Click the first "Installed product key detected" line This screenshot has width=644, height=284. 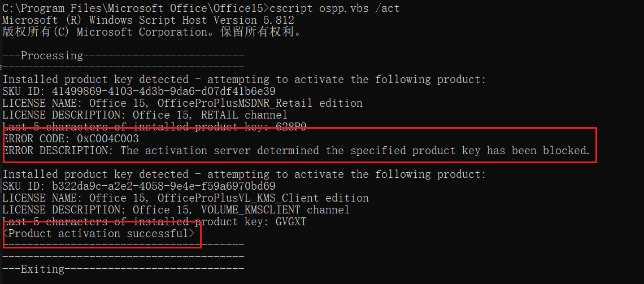coord(244,80)
